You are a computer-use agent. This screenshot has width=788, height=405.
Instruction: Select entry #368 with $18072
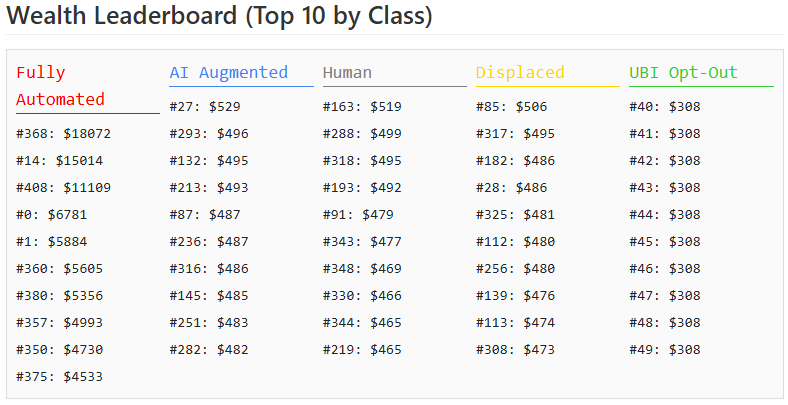[x=63, y=134]
